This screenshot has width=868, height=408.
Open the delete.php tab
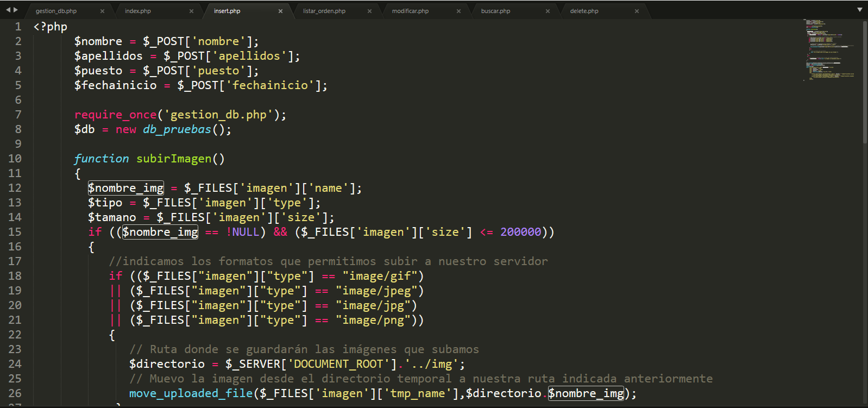tap(584, 11)
